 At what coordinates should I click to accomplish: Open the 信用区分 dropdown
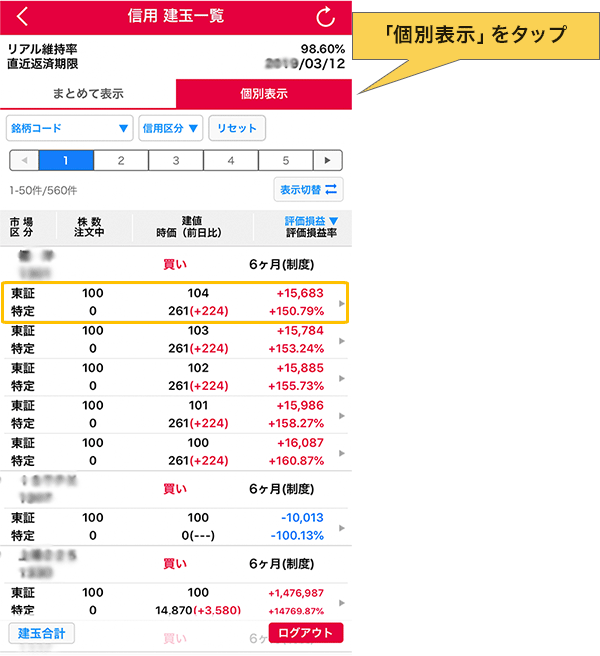coord(171,128)
